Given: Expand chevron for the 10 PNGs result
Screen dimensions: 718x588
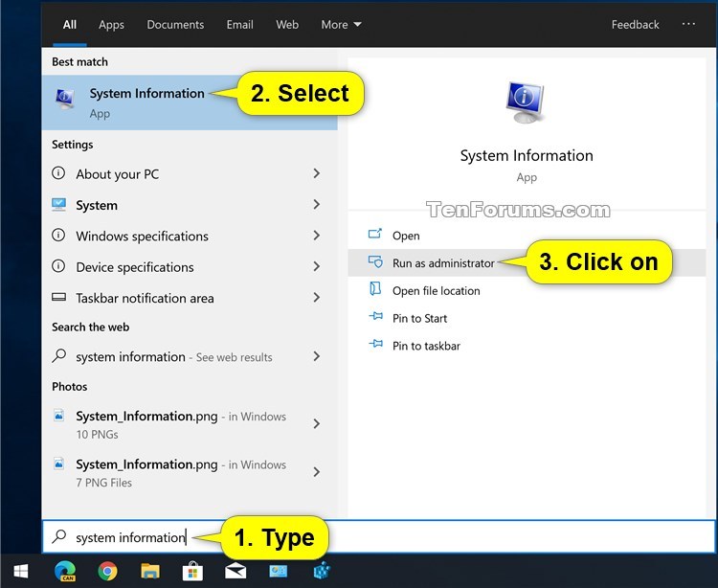Looking at the screenshot, I should click(x=317, y=423).
